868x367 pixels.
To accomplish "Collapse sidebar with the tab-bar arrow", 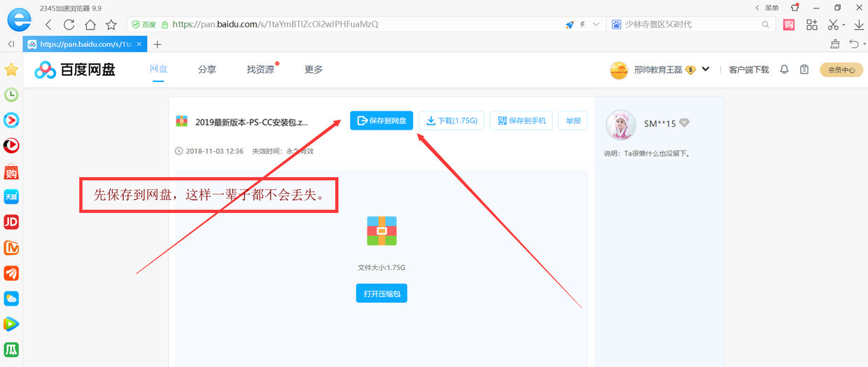I will point(11,44).
